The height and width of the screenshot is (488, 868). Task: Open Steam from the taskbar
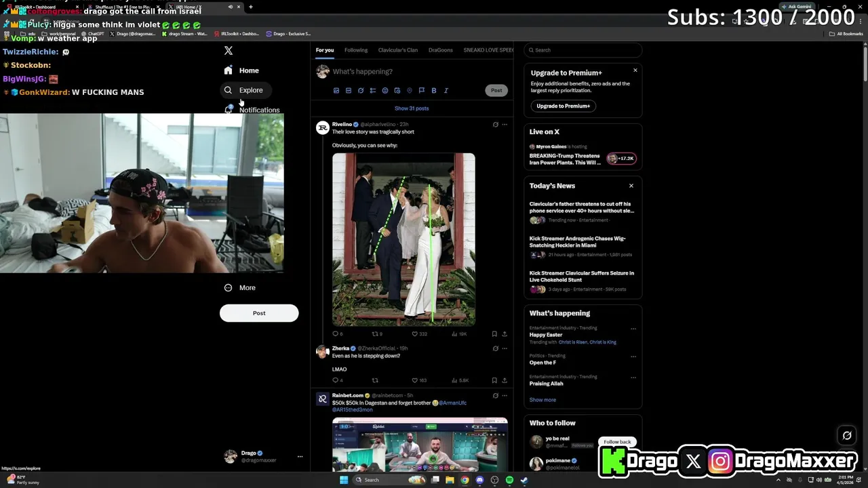[524, 480]
